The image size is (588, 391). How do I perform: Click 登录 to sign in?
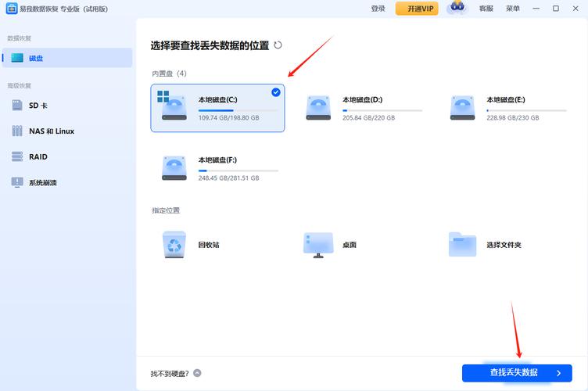click(378, 9)
